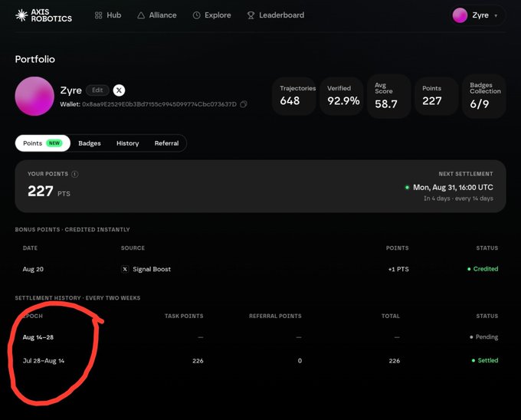Click the small Zyre avatar in header

(460, 15)
